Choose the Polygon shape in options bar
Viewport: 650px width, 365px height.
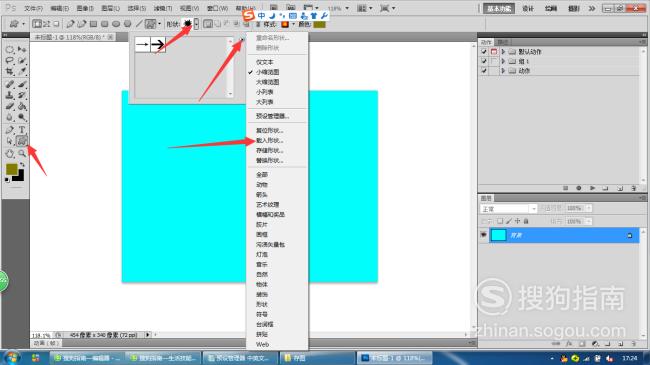pos(128,24)
